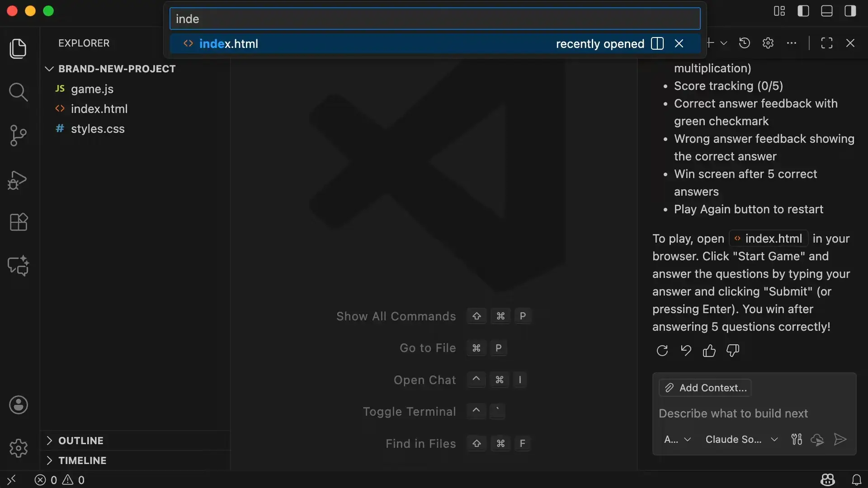Toggle the primary side bar visibility

[803, 11]
